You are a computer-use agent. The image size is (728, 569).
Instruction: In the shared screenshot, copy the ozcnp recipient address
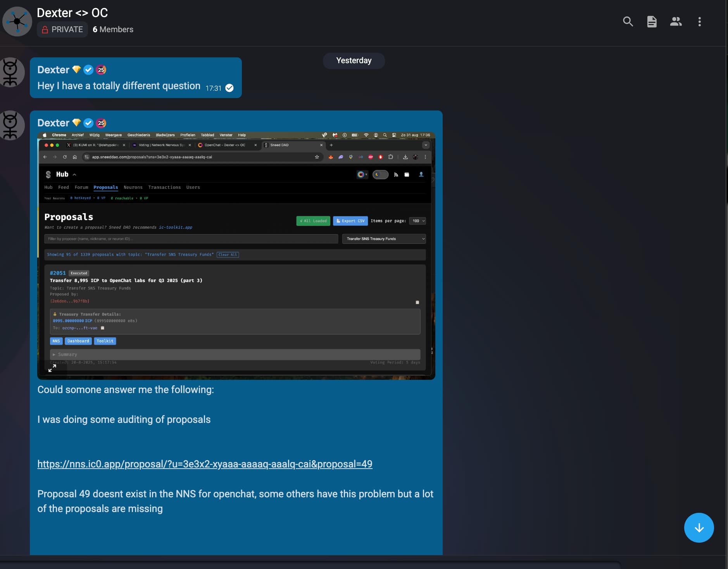pyautogui.click(x=103, y=328)
